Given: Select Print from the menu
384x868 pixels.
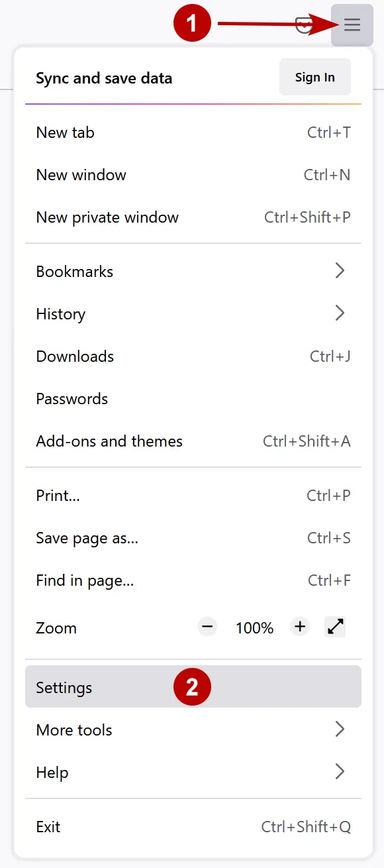Looking at the screenshot, I should (x=57, y=495).
